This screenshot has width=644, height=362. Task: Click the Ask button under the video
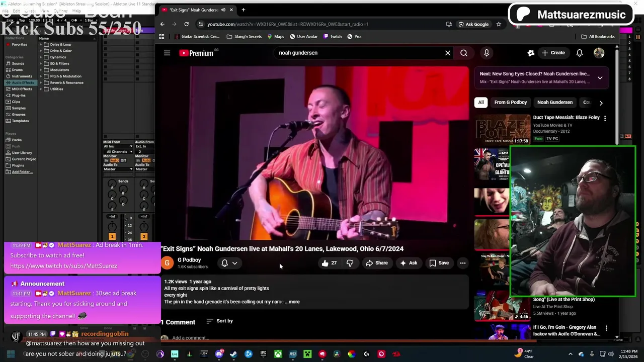click(x=409, y=263)
